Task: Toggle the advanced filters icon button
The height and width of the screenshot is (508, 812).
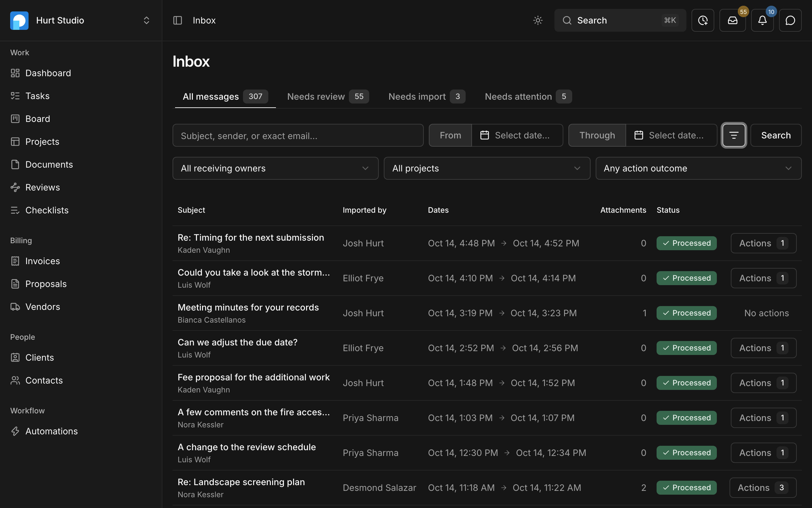Action: [734, 135]
